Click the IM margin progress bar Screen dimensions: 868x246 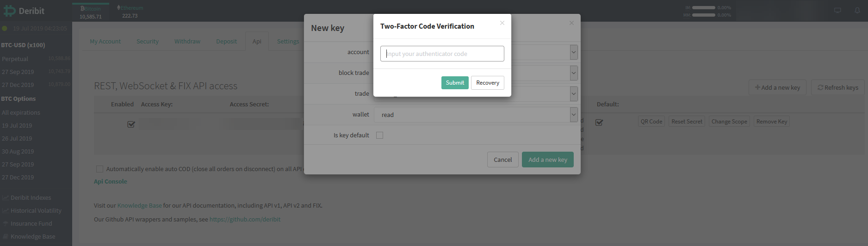(x=704, y=7)
